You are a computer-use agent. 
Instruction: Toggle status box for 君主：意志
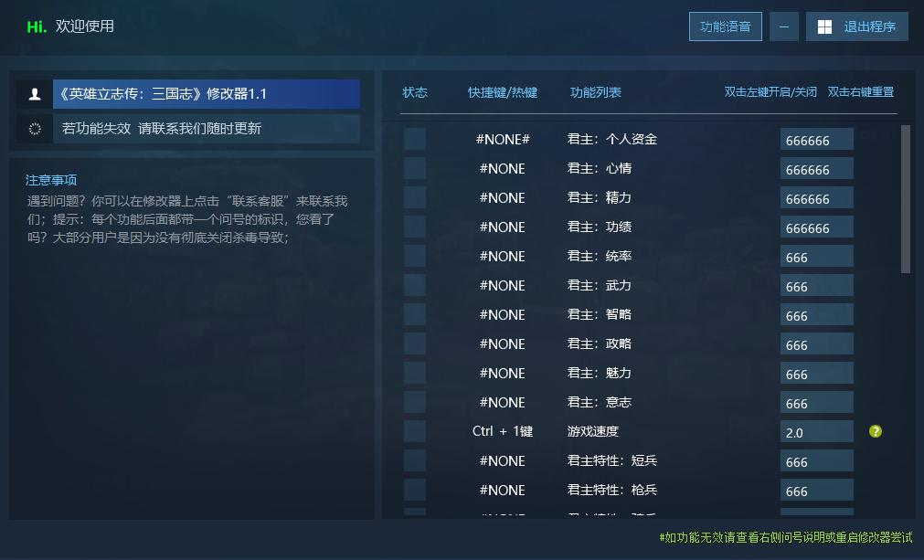click(415, 402)
